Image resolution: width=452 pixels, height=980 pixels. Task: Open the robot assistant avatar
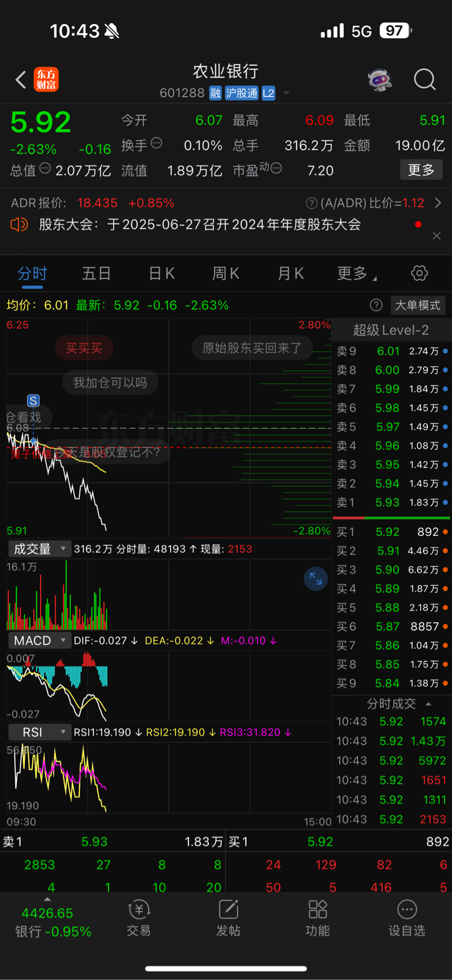(x=380, y=79)
